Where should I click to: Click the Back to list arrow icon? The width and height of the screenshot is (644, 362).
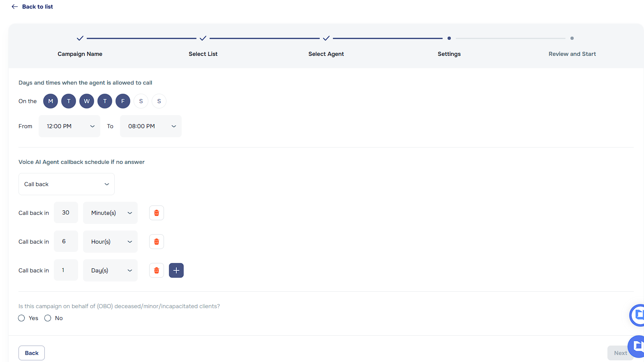pyautogui.click(x=15, y=7)
